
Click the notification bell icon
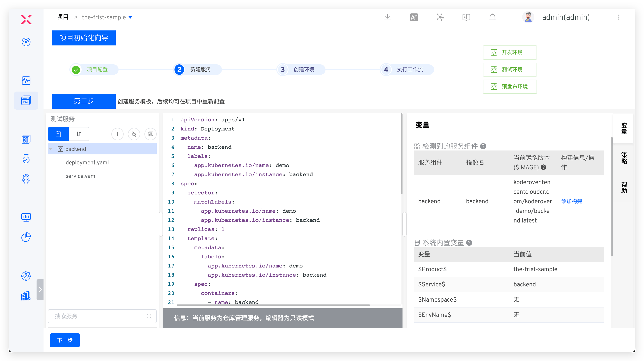click(492, 17)
